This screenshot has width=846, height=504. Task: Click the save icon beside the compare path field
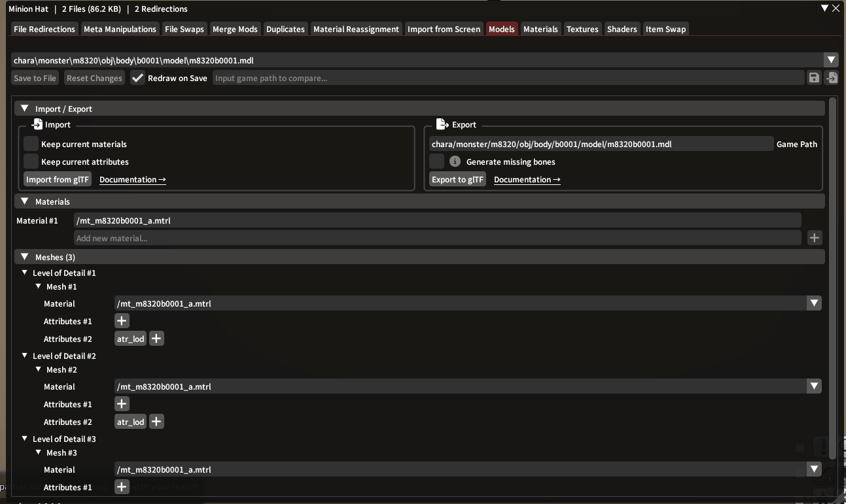[814, 78]
